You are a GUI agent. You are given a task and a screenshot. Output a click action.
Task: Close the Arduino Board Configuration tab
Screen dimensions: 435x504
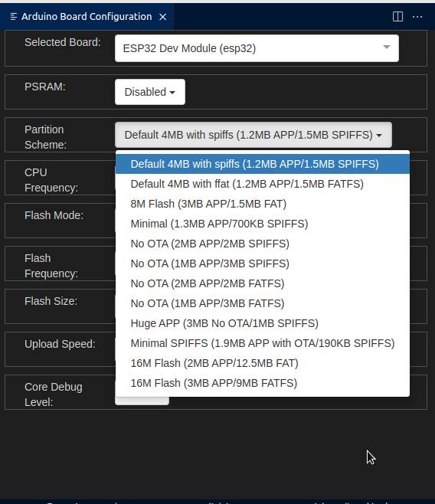coord(163,17)
